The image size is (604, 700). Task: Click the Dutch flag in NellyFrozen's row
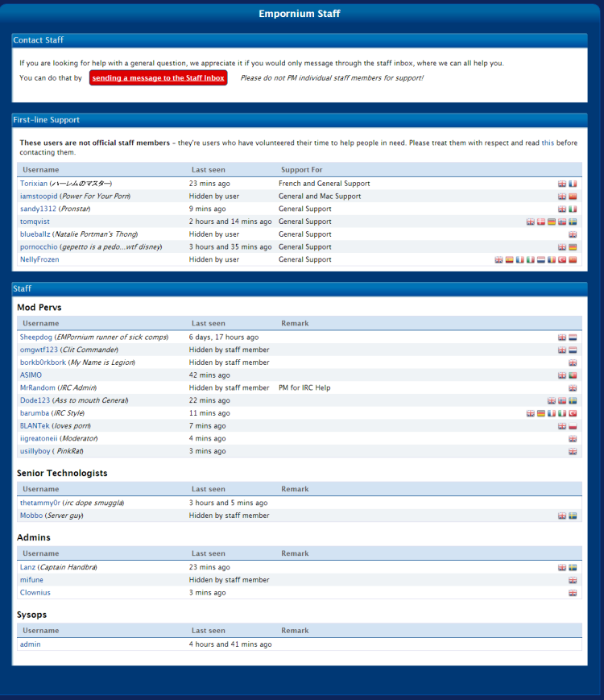point(541,259)
